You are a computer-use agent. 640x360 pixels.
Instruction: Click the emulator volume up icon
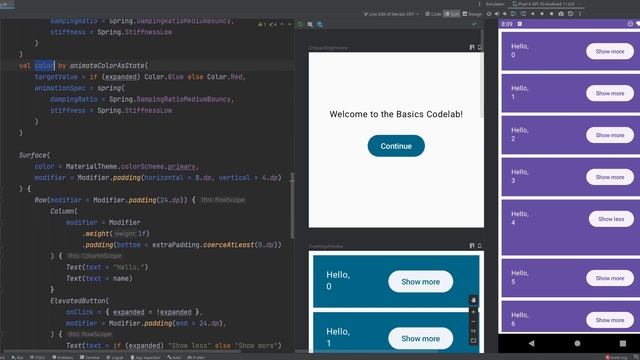point(497,14)
